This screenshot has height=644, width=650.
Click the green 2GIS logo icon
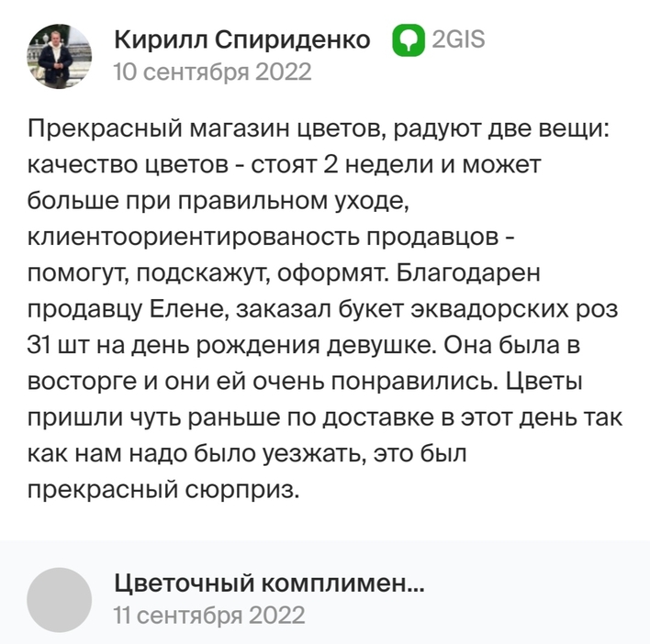pos(409,40)
